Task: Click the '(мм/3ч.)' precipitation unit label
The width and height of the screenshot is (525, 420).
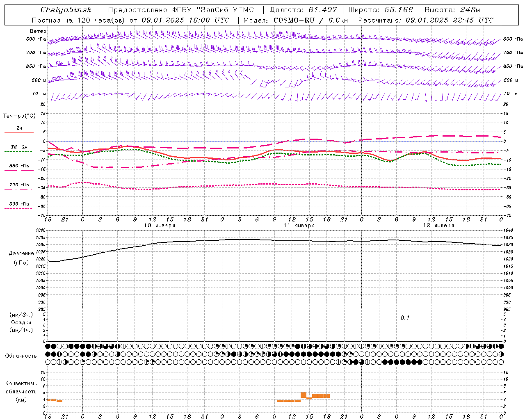Action: coord(21,315)
